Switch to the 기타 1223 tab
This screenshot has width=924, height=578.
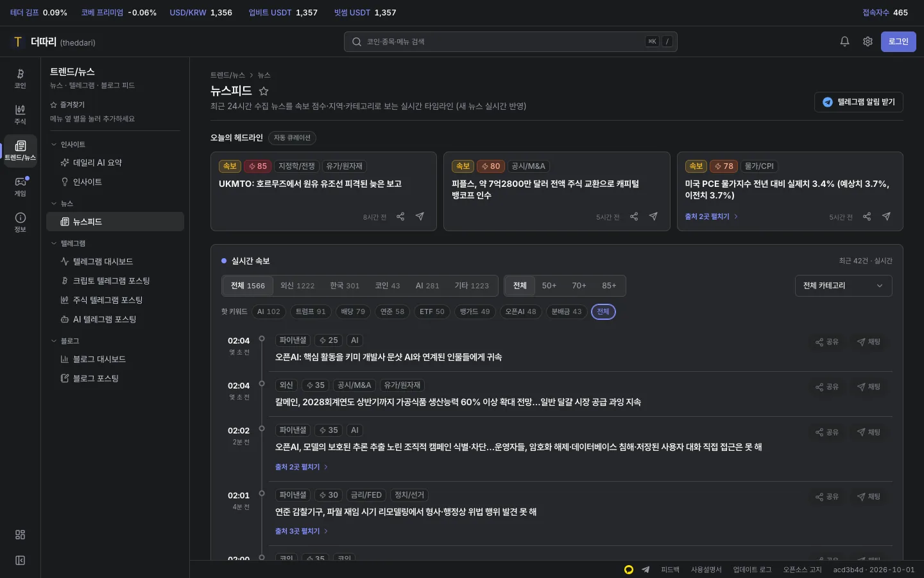click(x=472, y=286)
